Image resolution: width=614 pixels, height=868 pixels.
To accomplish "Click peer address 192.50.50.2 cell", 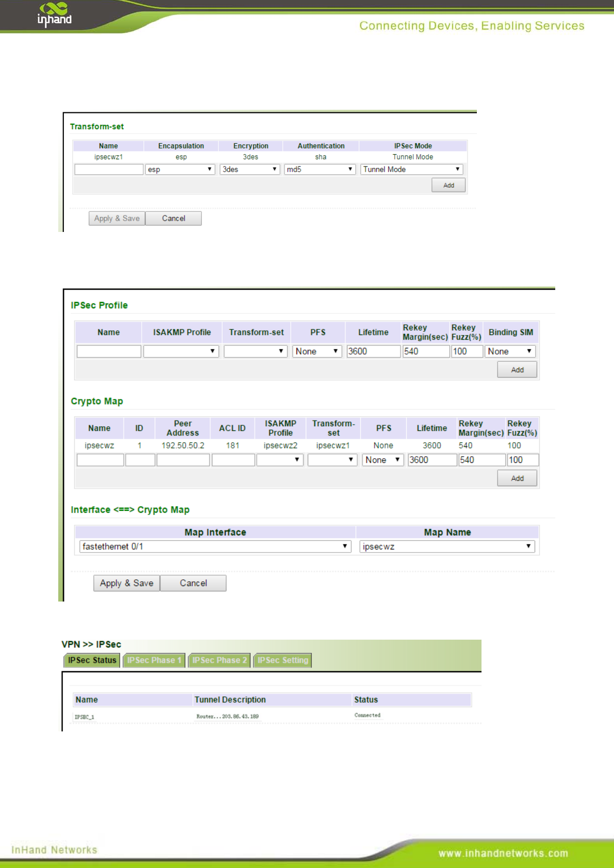I will [183, 445].
